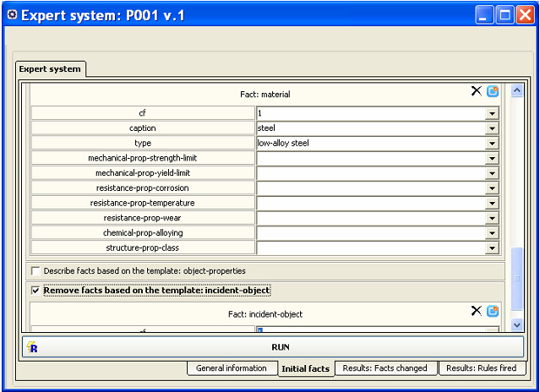Click the scrollbar up arrow
540x392 pixels.
pos(517,90)
